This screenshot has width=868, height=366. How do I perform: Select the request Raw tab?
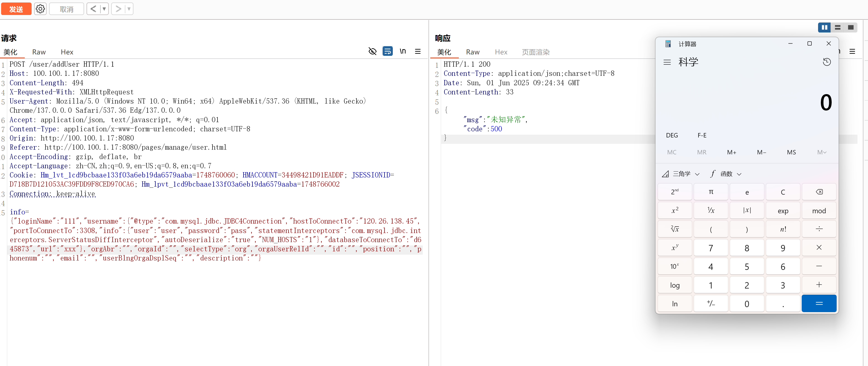pyautogui.click(x=39, y=52)
